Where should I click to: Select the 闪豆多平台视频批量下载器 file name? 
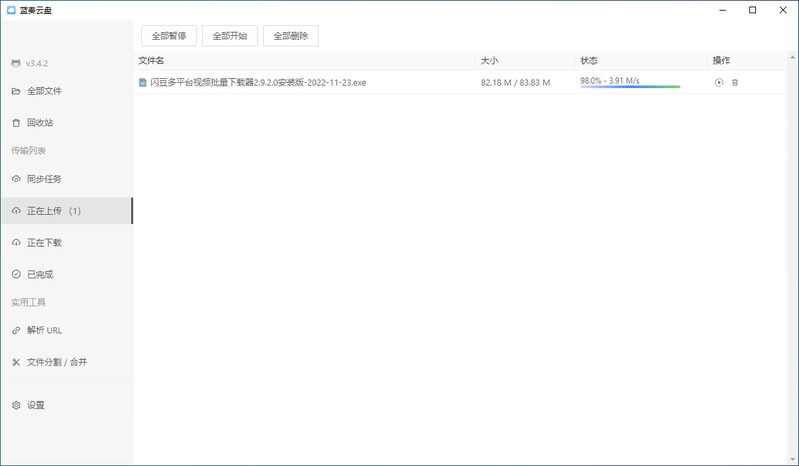(x=258, y=83)
